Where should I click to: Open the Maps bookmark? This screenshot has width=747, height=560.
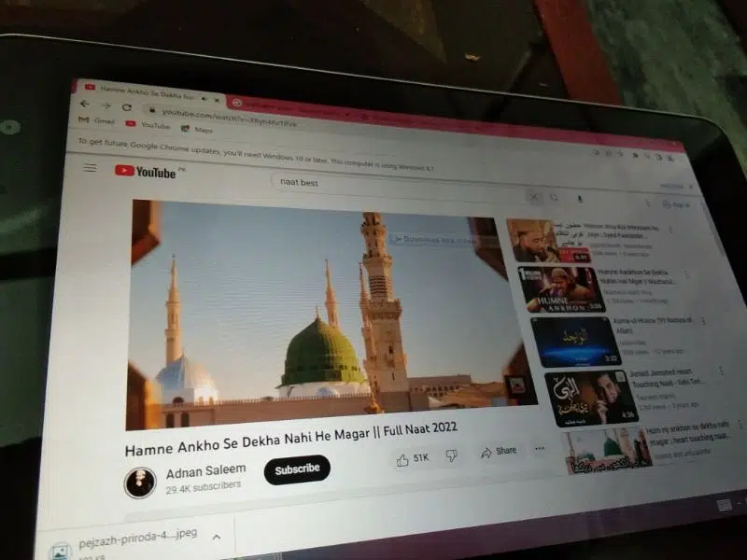197,129
